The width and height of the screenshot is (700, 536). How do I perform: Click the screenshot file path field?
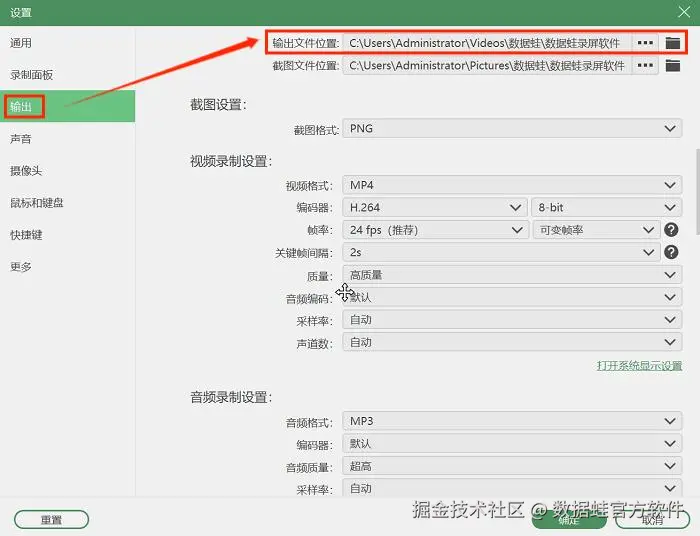click(487, 66)
